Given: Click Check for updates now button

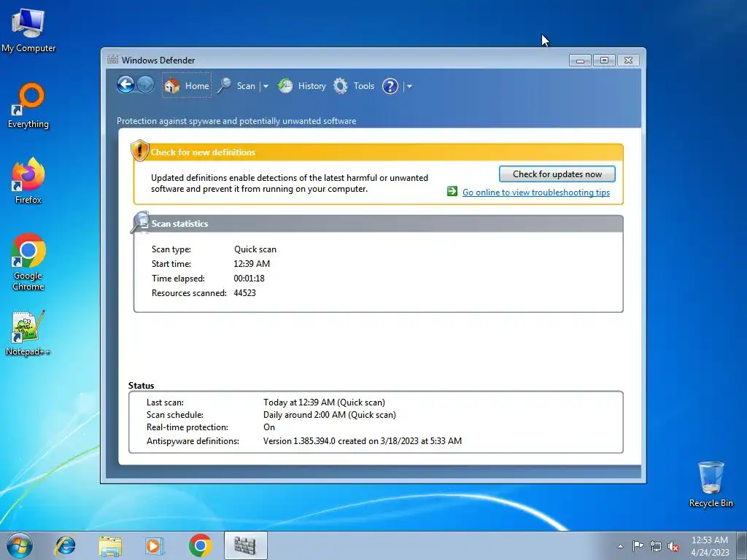Looking at the screenshot, I should pyautogui.click(x=557, y=174).
